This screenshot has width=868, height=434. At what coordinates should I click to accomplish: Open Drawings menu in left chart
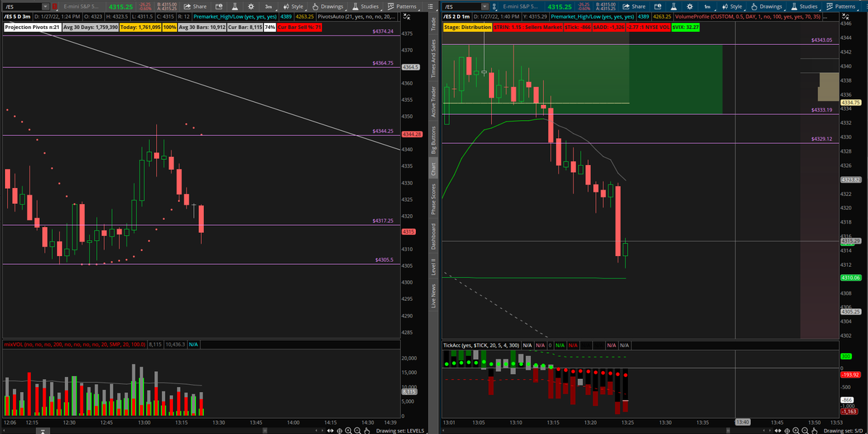(x=328, y=7)
